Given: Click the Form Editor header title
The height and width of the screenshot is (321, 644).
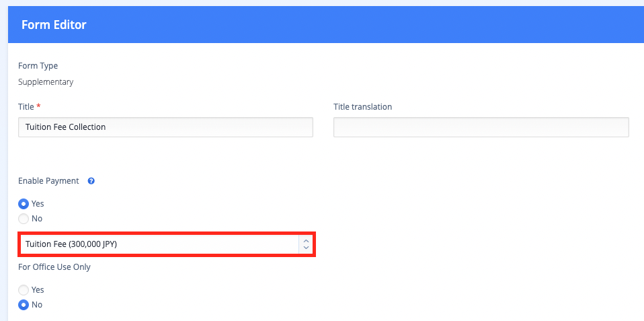Looking at the screenshot, I should coord(54,25).
